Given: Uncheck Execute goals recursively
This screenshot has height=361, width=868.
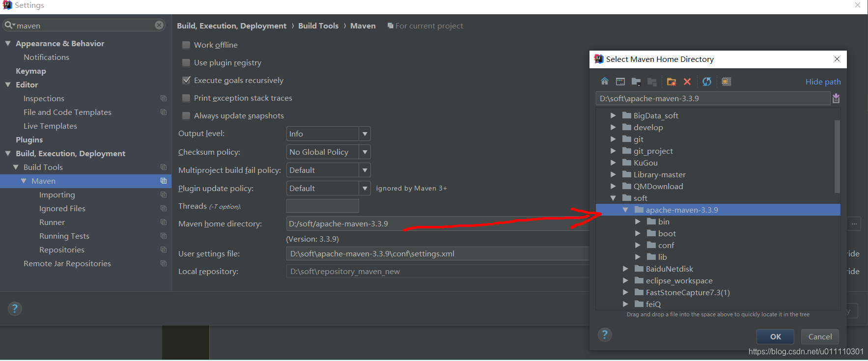Looking at the screenshot, I should 186,80.
